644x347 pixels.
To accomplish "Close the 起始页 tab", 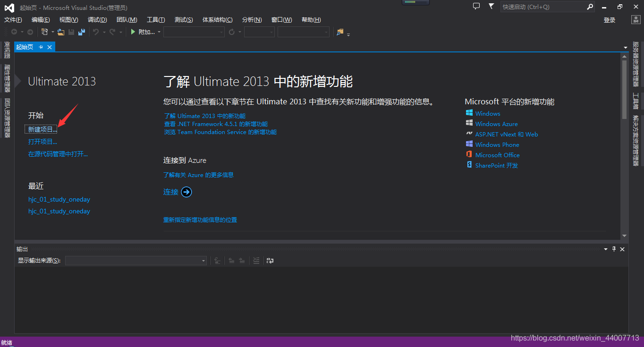I will pyautogui.click(x=50, y=47).
